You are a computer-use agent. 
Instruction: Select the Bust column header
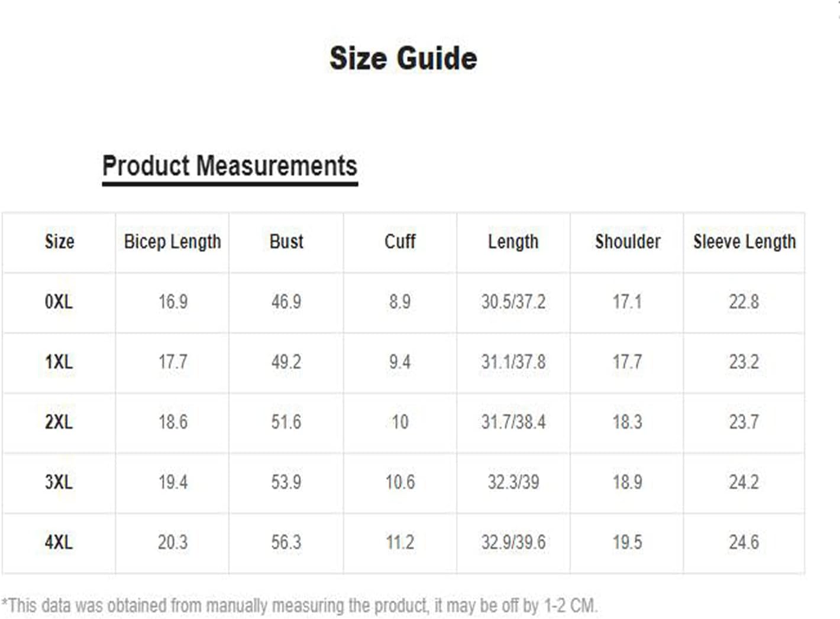[x=286, y=241]
